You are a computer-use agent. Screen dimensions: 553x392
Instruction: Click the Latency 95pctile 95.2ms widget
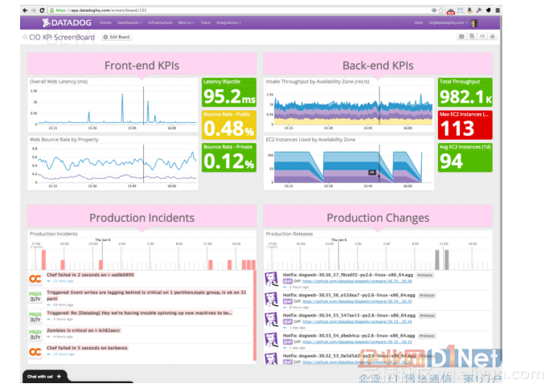[229, 92]
